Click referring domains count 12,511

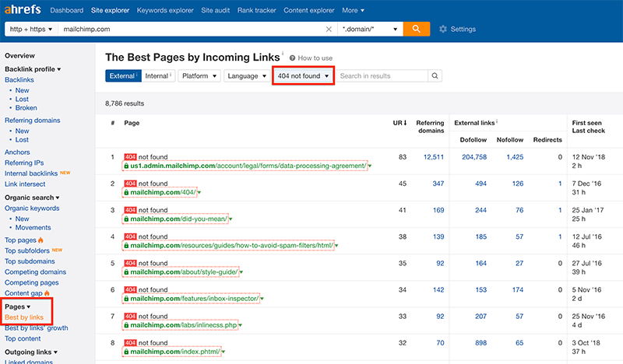[x=434, y=157]
